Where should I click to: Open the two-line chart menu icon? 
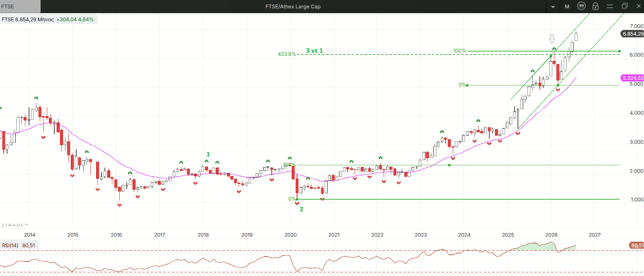pos(610,6)
